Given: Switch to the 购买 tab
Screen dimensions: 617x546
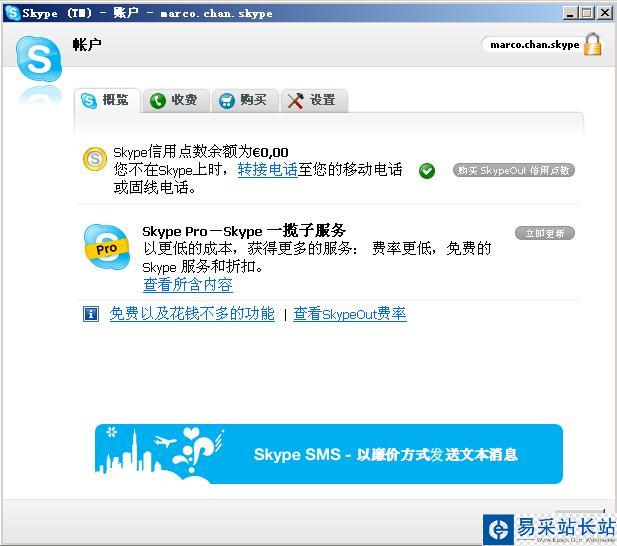Looking at the screenshot, I should 245,100.
